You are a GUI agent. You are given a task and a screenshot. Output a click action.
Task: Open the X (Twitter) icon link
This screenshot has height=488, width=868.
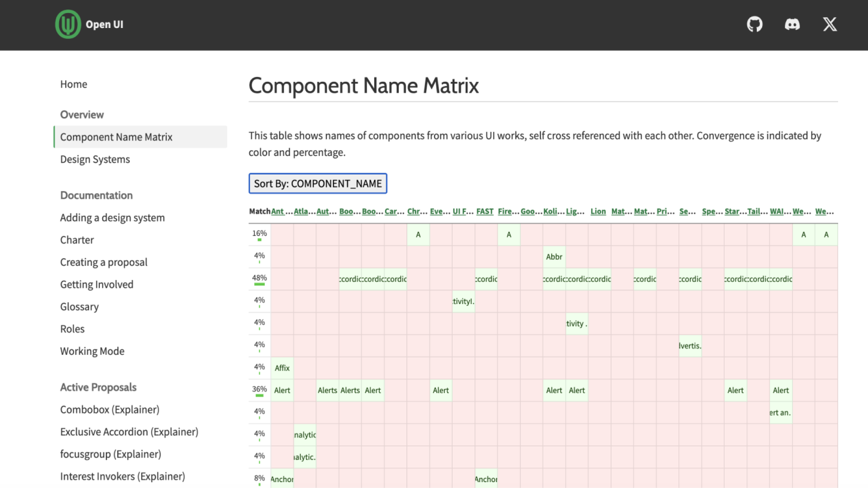click(830, 24)
